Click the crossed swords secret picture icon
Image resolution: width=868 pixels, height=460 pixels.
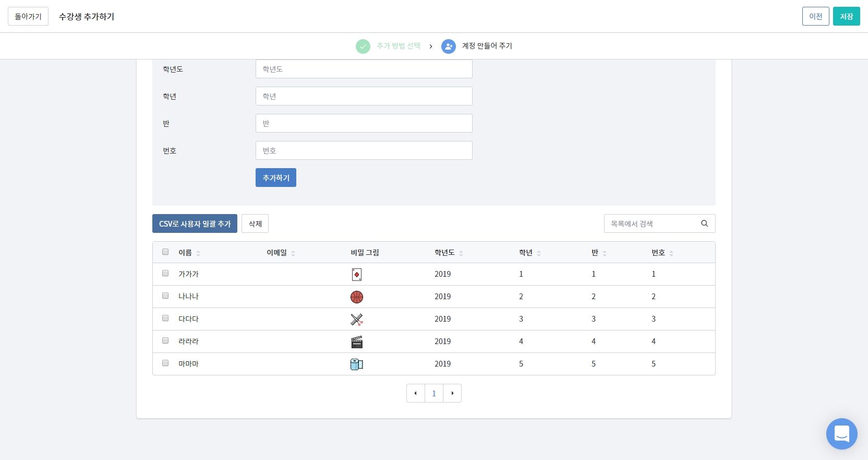(357, 320)
